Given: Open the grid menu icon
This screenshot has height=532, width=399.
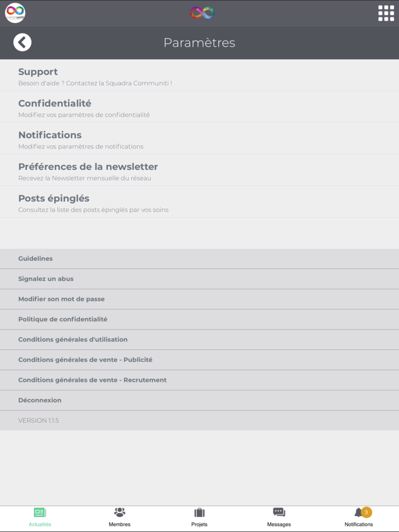Looking at the screenshot, I should (386, 13).
